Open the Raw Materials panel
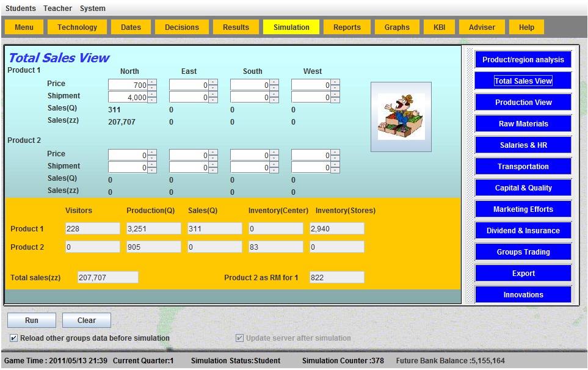The height and width of the screenshot is (370, 588). [x=523, y=124]
